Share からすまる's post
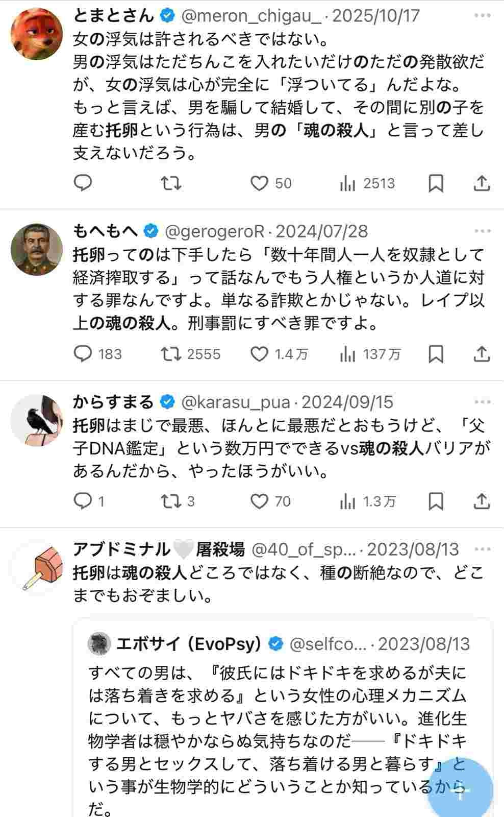504x817 pixels. point(482,501)
